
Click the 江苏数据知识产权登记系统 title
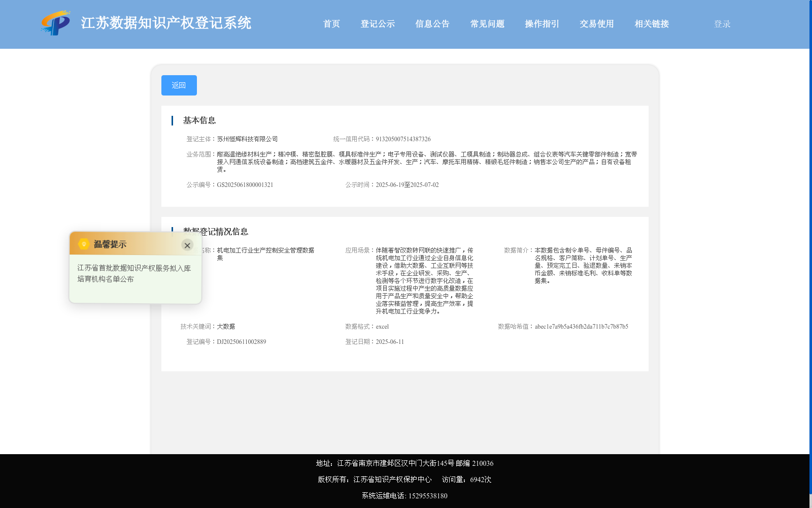click(166, 23)
